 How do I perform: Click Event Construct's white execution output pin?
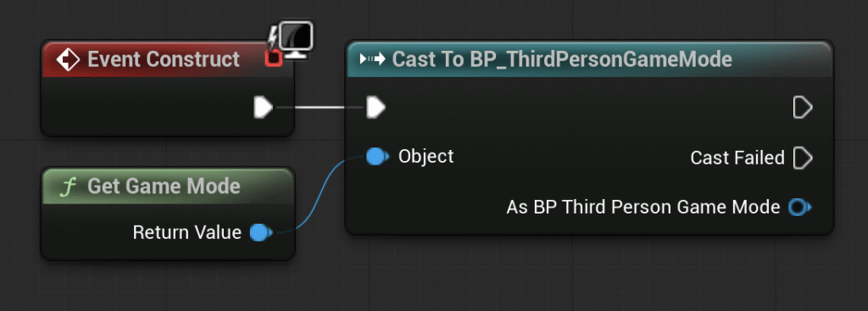[x=264, y=108]
